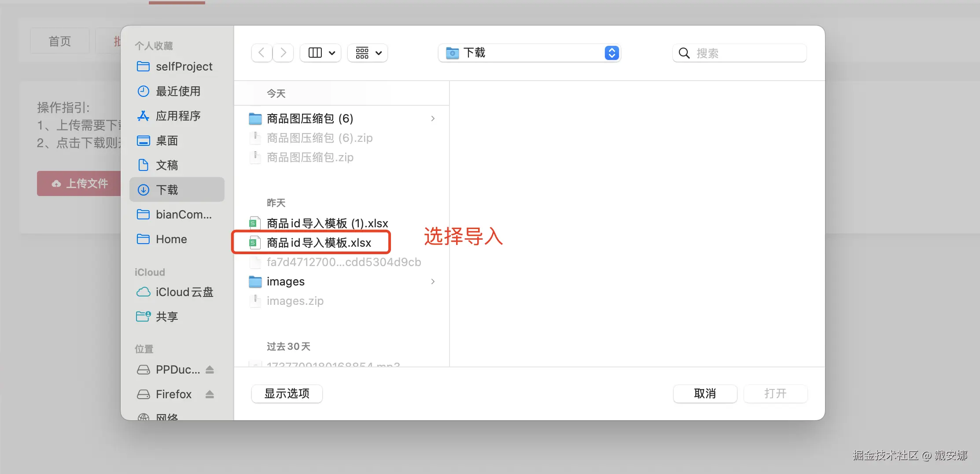Select 商品图压缩包 (6).zip file

[342, 138]
